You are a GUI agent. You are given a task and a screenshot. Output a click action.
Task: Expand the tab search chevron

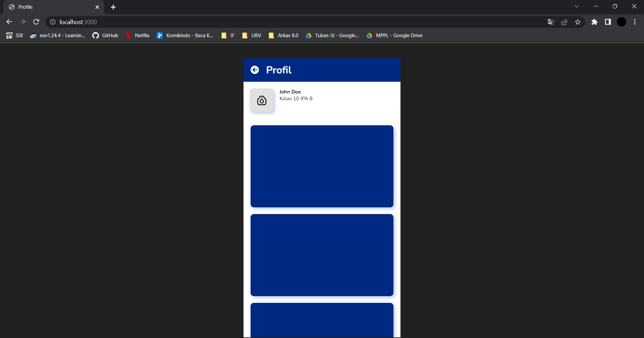coord(577,6)
